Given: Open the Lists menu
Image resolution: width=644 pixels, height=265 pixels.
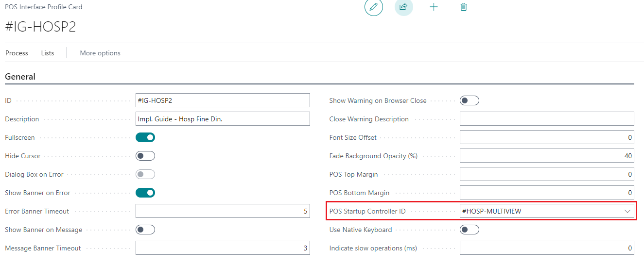Looking at the screenshot, I should click(48, 53).
